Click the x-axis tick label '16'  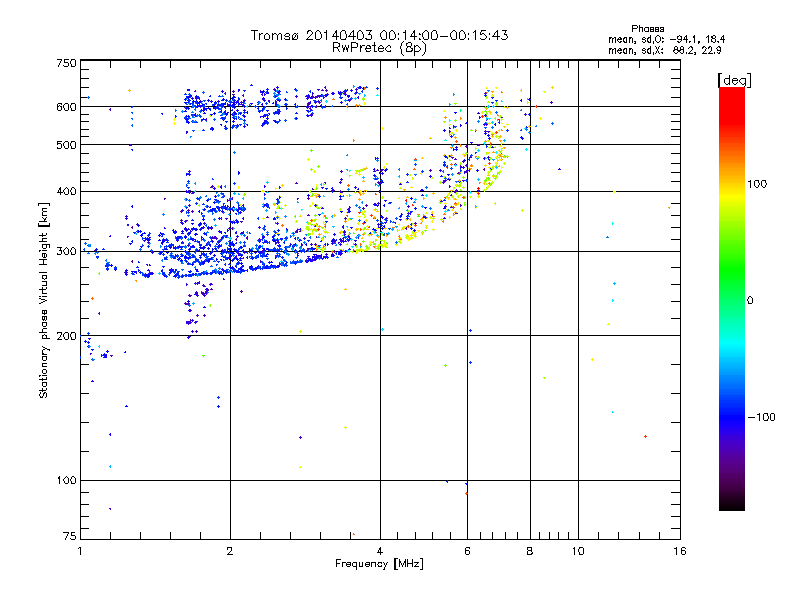tap(680, 551)
